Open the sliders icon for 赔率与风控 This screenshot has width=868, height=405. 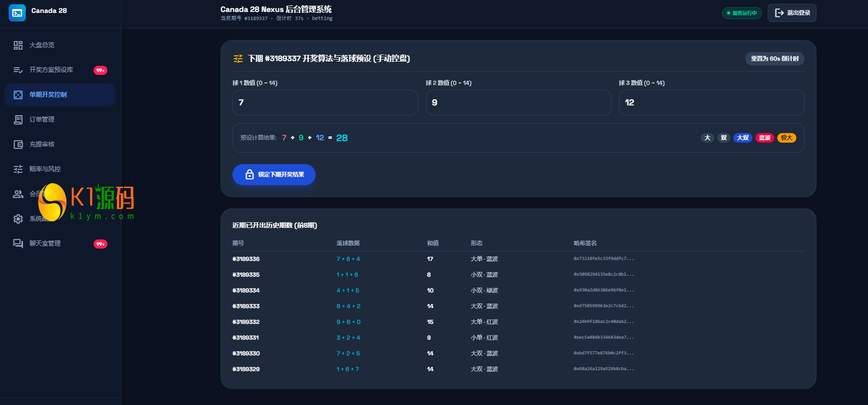coord(18,169)
